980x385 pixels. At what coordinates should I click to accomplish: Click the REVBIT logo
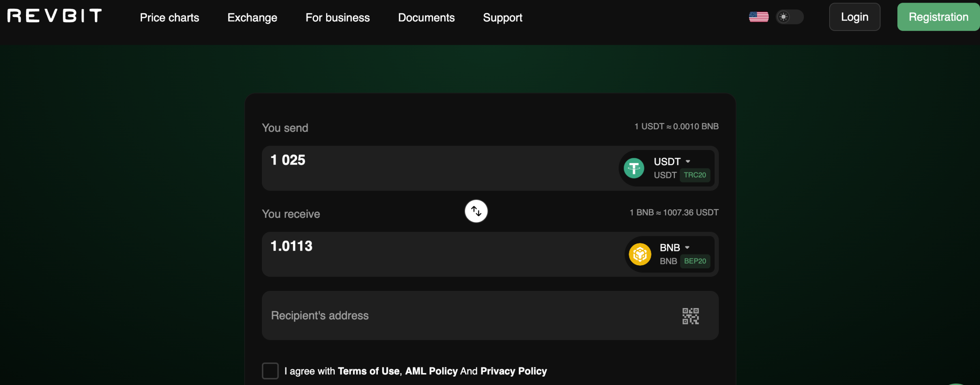coord(54,16)
